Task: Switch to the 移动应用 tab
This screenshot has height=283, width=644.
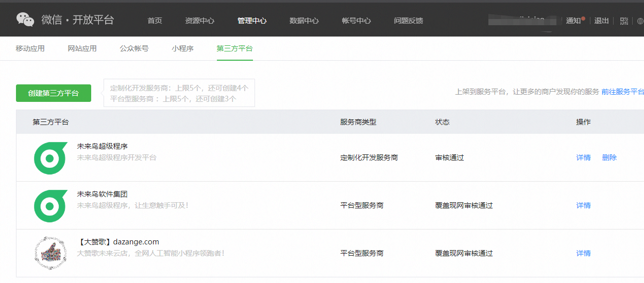Action: (30, 48)
